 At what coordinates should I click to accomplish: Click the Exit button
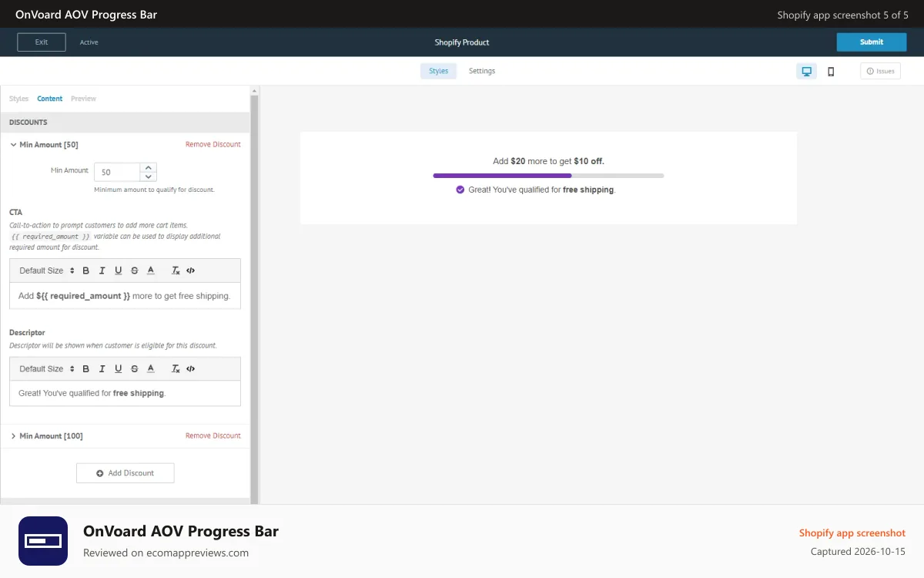click(42, 42)
